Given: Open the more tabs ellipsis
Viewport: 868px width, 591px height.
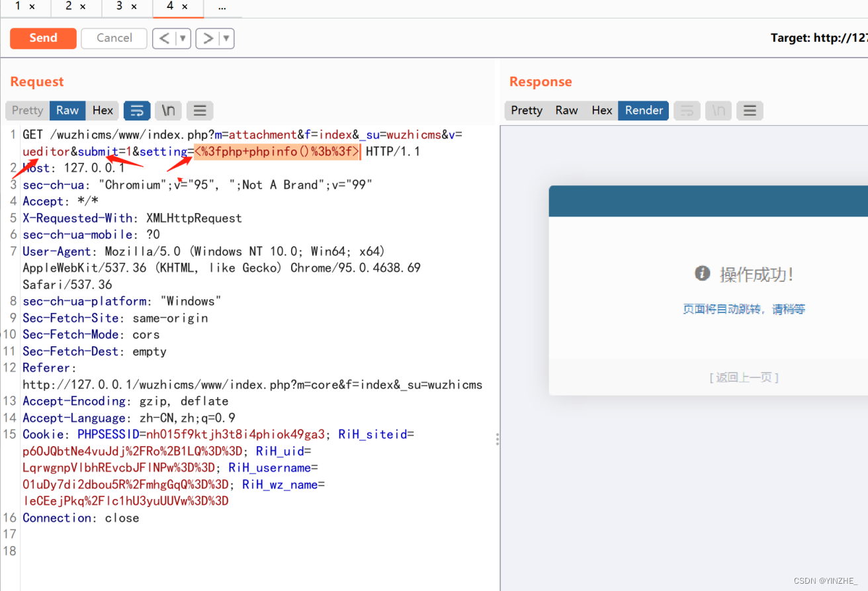Looking at the screenshot, I should [x=222, y=7].
